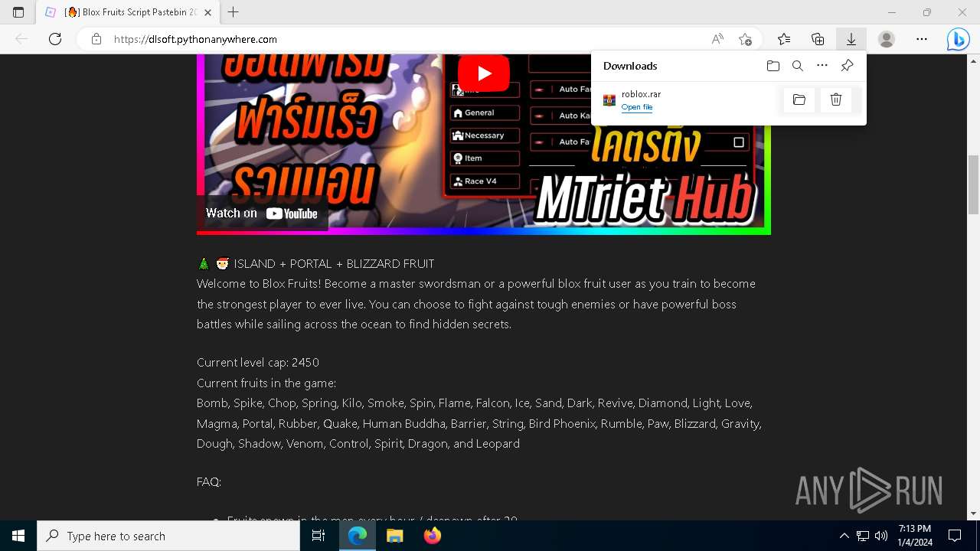Click the address bar URL
980x551 pixels.
pos(195,39)
